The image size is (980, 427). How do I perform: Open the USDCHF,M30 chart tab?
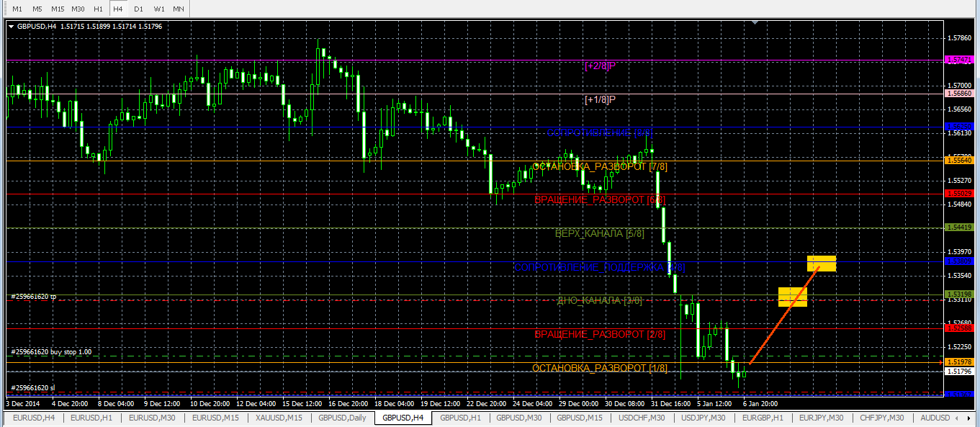tap(642, 418)
